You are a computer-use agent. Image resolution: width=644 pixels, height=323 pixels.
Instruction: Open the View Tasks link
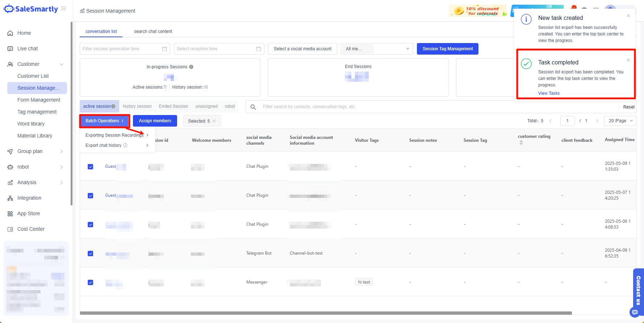pos(549,93)
